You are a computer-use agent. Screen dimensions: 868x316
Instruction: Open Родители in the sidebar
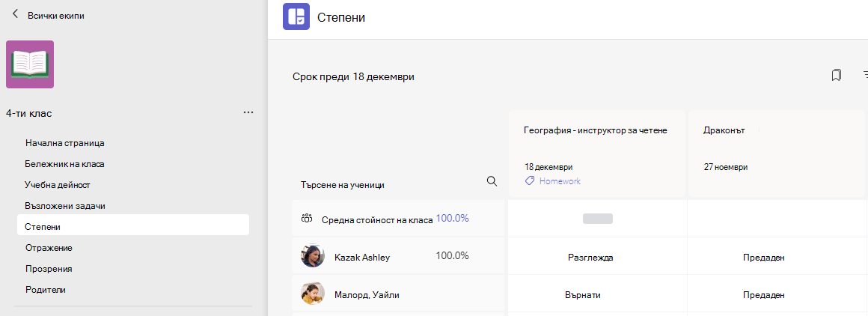click(46, 289)
